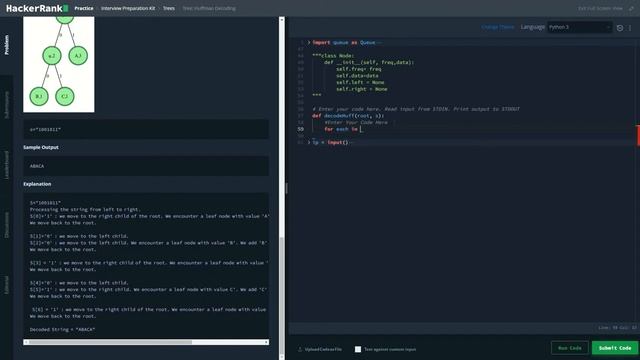
Task: Click the Change Theme link
Action: [x=498, y=27]
